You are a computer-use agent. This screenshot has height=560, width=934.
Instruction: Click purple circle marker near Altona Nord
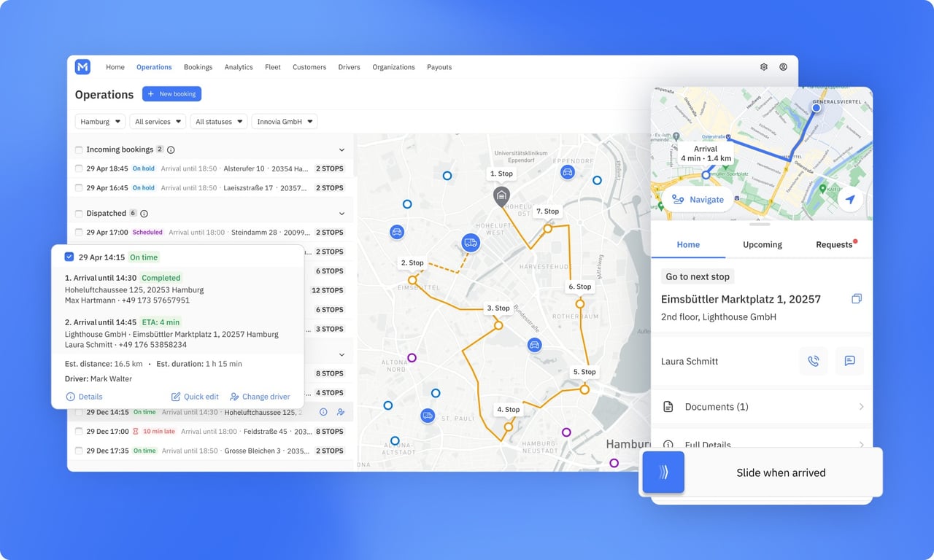coord(412,358)
